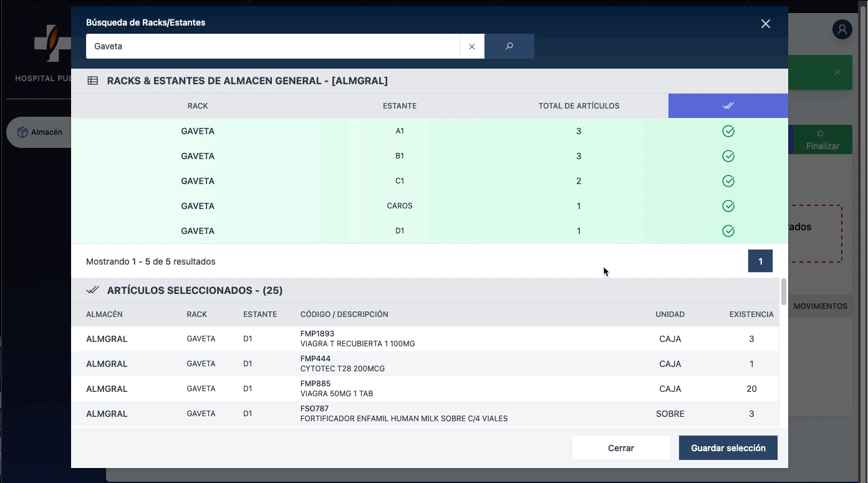Click the selected articles list scrollbar
The width and height of the screenshot is (868, 483).
pyautogui.click(x=783, y=292)
